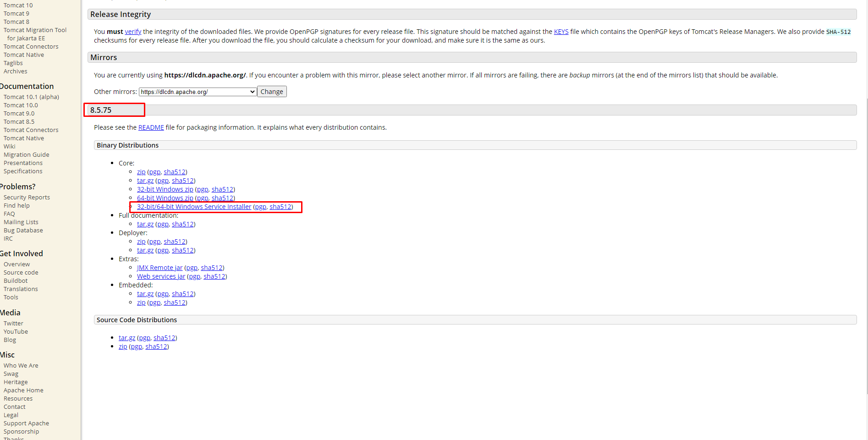
Task: Go to Tomcat 10 in sidebar
Action: pyautogui.click(x=18, y=5)
